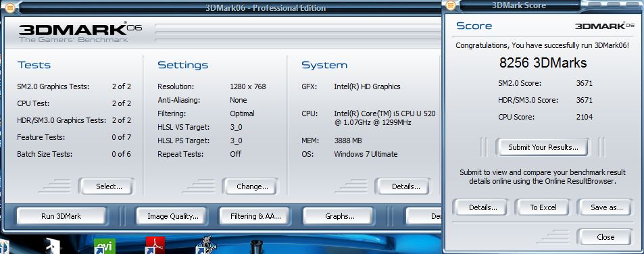
Task: Click the '3DMark06 - Professional Edition' title bar
Action: 266,8
